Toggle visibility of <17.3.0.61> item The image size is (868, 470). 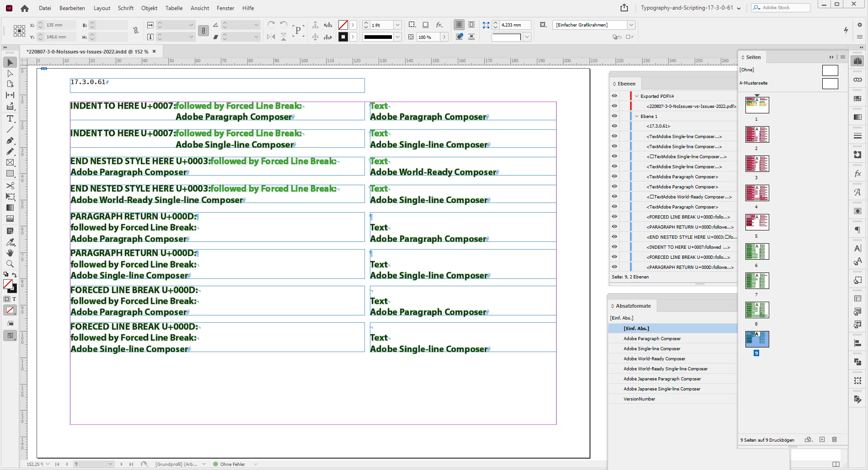click(614, 126)
